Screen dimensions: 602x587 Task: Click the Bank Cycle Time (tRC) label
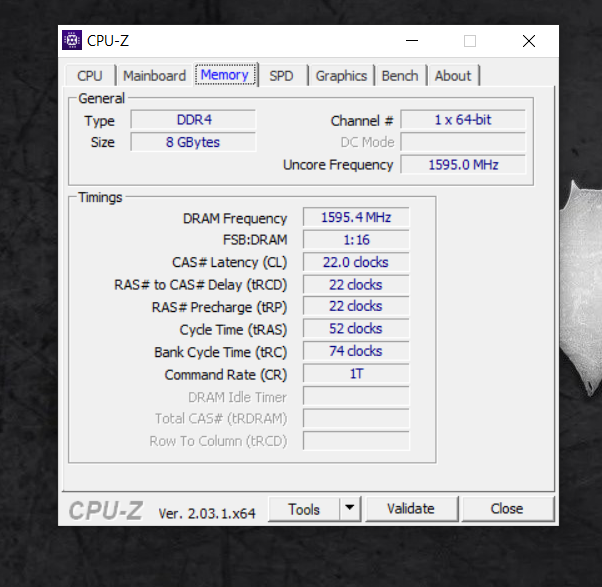(221, 352)
